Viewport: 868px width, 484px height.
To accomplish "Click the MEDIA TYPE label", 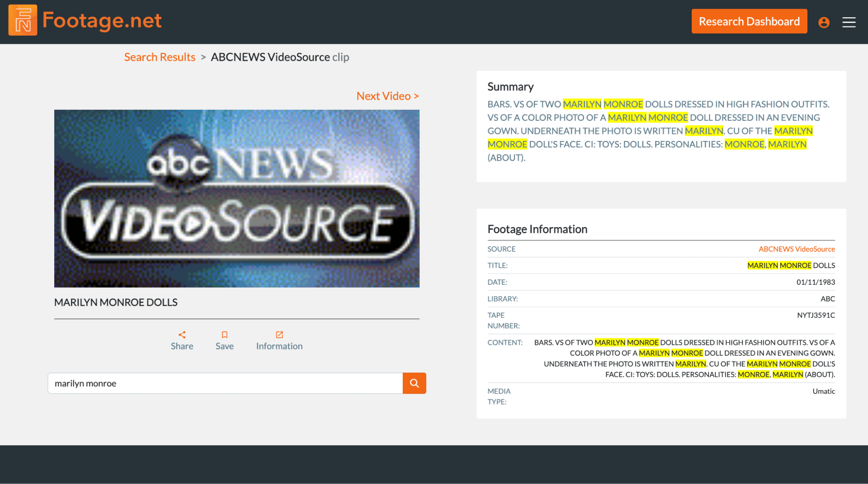I will (499, 396).
